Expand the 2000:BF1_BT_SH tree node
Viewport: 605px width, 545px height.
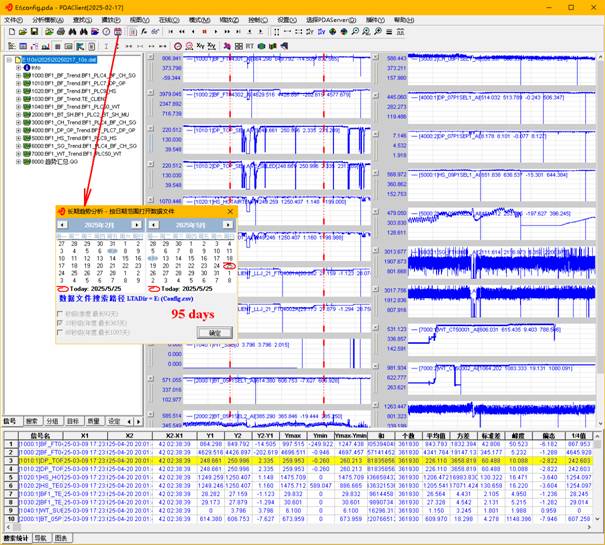[18, 114]
